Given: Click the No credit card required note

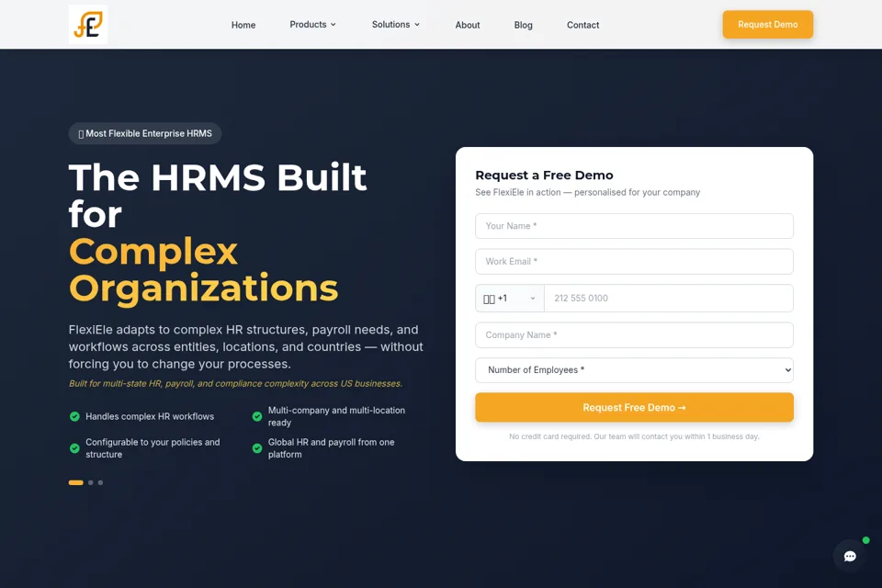Looking at the screenshot, I should tap(634, 436).
